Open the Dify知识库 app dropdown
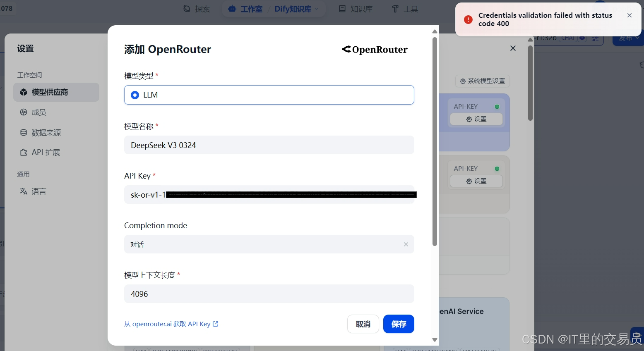This screenshot has height=351, width=644. [296, 9]
